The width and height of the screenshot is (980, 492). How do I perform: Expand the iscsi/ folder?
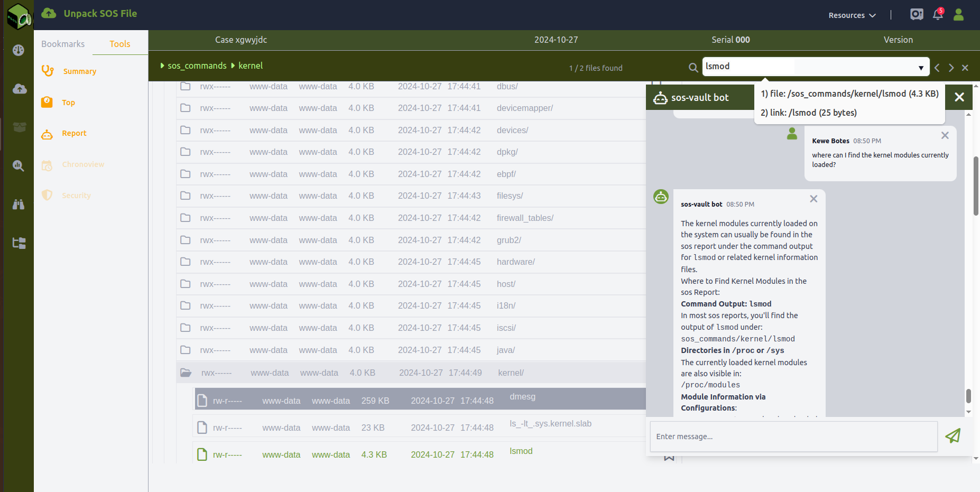click(x=506, y=328)
